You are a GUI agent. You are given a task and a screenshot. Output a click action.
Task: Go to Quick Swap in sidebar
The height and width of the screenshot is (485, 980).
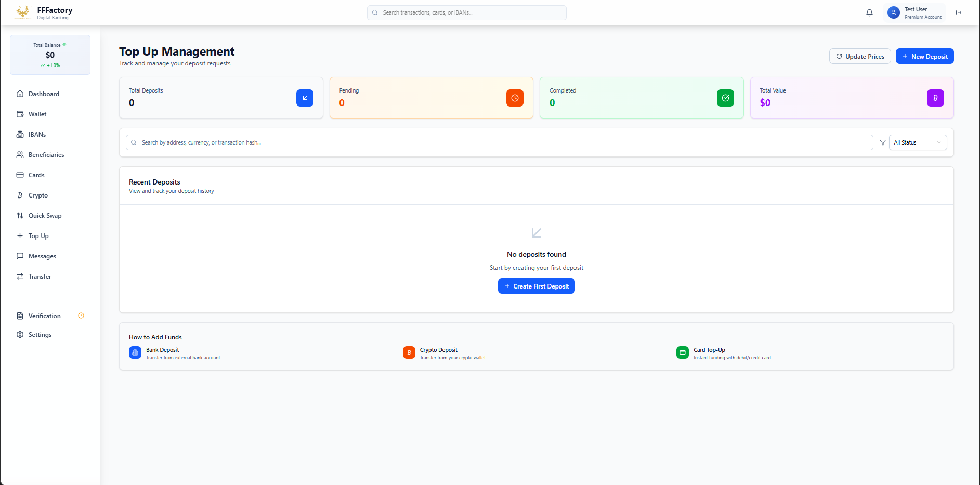coord(45,216)
